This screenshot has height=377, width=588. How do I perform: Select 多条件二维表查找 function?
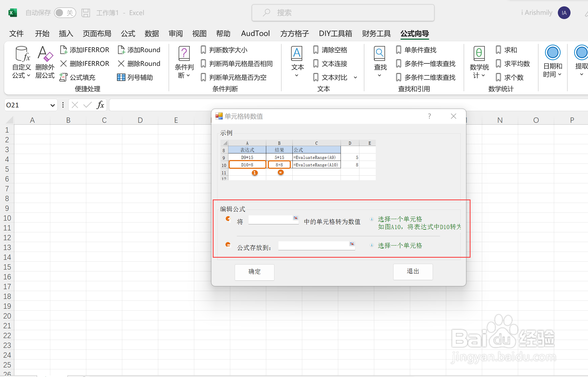point(426,77)
